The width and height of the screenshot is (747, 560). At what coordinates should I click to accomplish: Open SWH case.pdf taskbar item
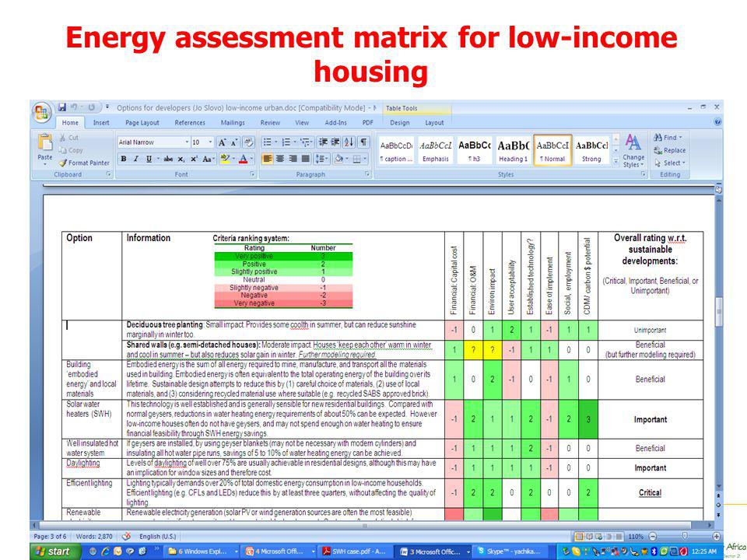[x=355, y=551]
